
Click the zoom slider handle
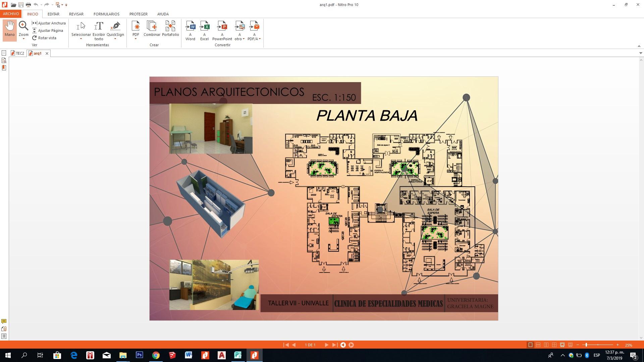(586, 345)
